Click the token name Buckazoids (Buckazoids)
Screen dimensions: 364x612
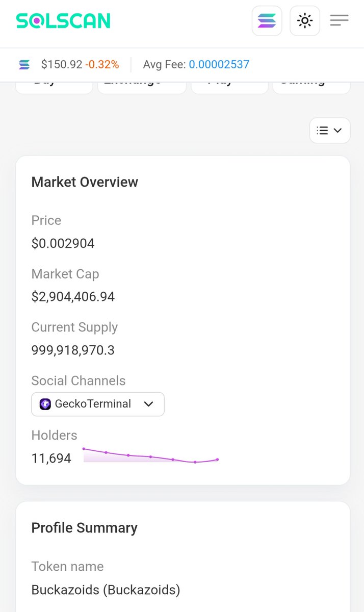(x=106, y=590)
